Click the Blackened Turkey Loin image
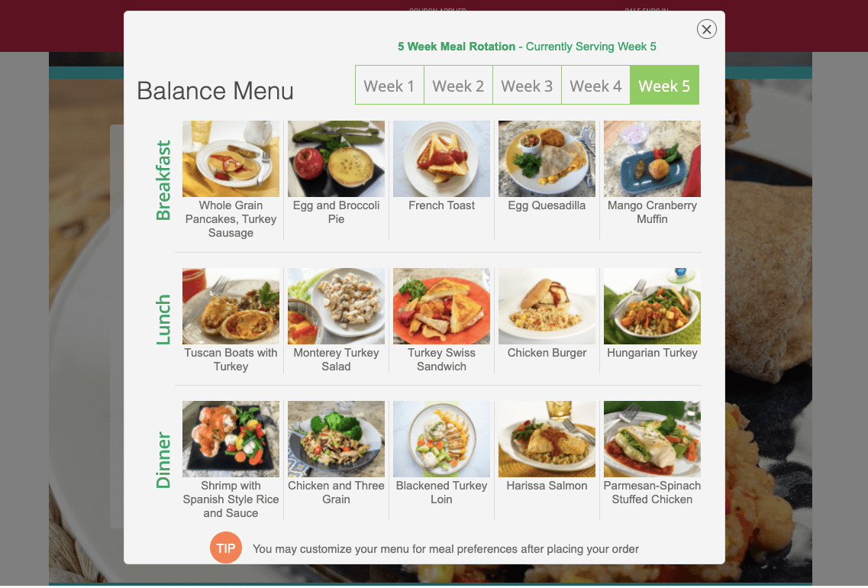This screenshot has width=868, height=588. tap(441, 439)
